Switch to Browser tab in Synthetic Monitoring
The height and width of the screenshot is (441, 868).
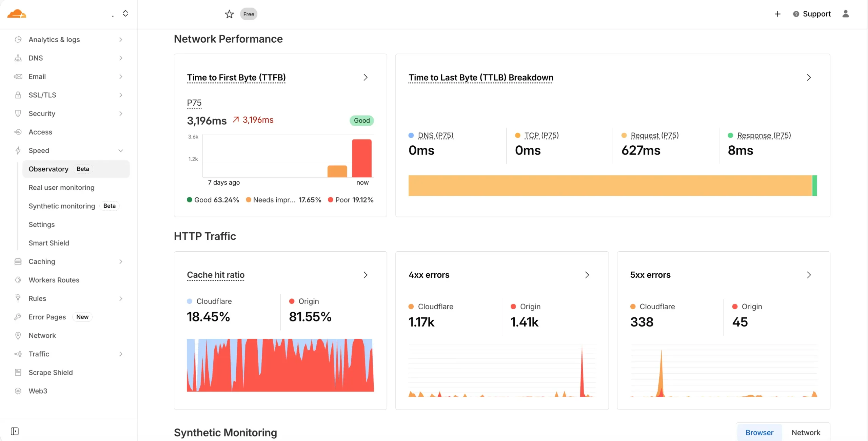[759, 433]
